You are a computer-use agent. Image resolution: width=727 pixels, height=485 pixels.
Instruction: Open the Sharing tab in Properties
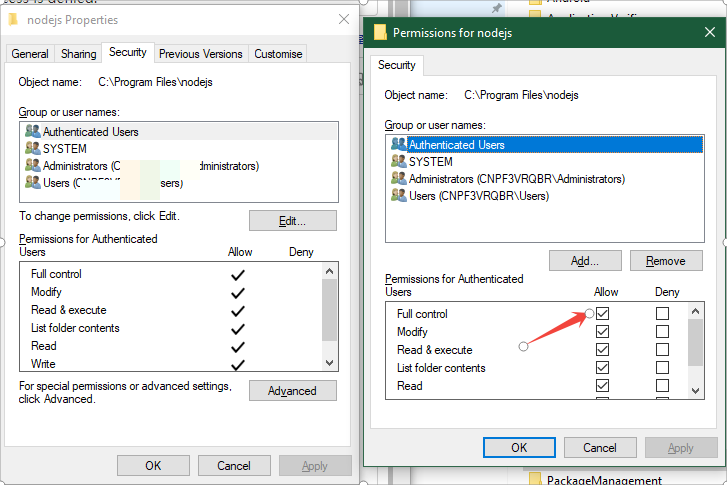[78, 54]
